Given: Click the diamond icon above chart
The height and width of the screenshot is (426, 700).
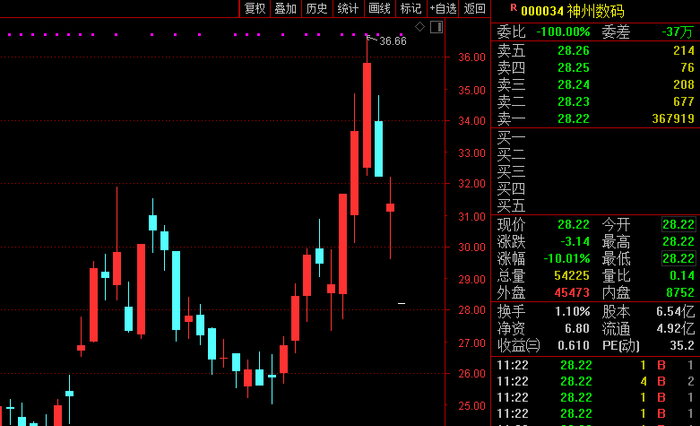Looking at the screenshot, I should [420, 27].
